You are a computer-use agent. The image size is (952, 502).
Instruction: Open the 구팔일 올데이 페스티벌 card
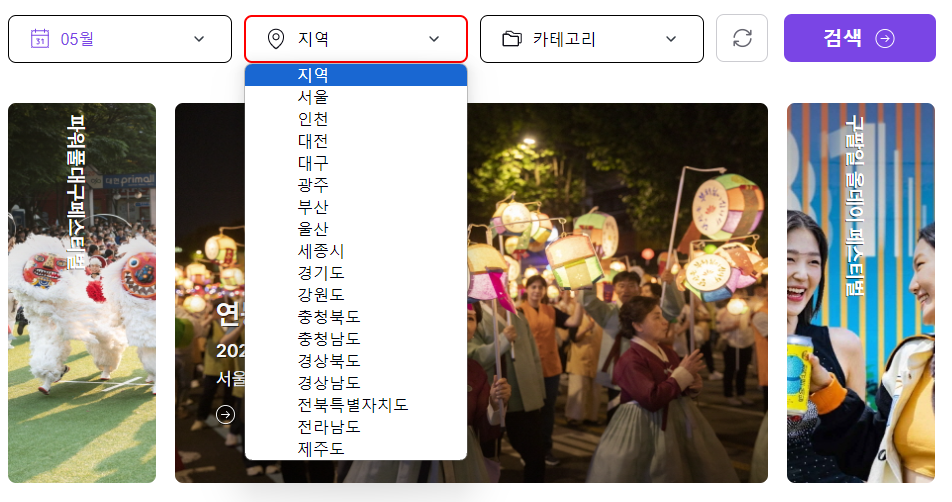click(x=861, y=293)
